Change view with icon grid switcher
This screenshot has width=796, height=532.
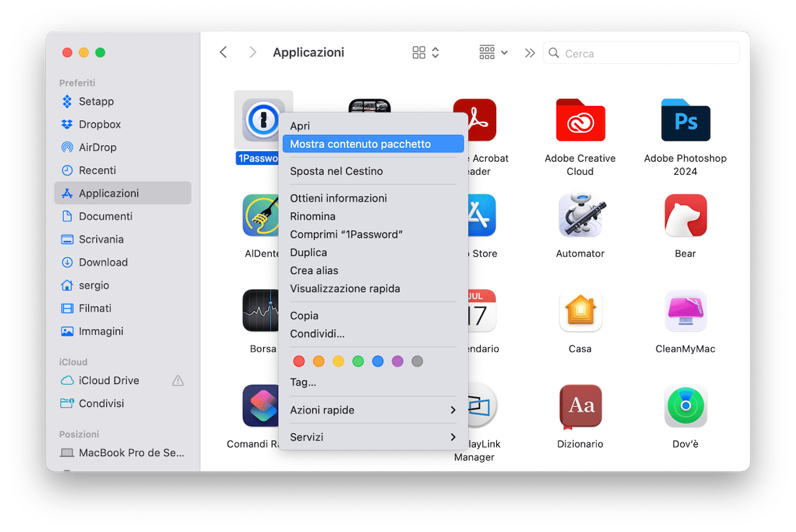(x=425, y=52)
